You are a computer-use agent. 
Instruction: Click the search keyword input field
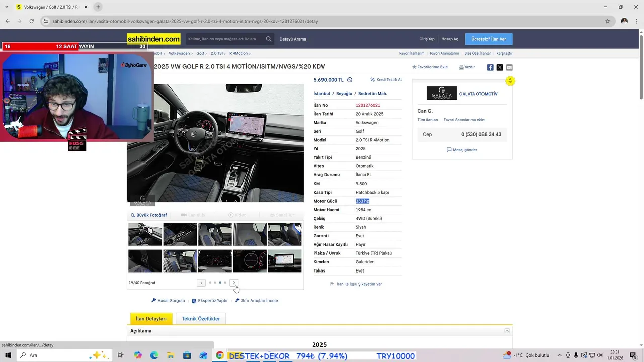pos(224,39)
